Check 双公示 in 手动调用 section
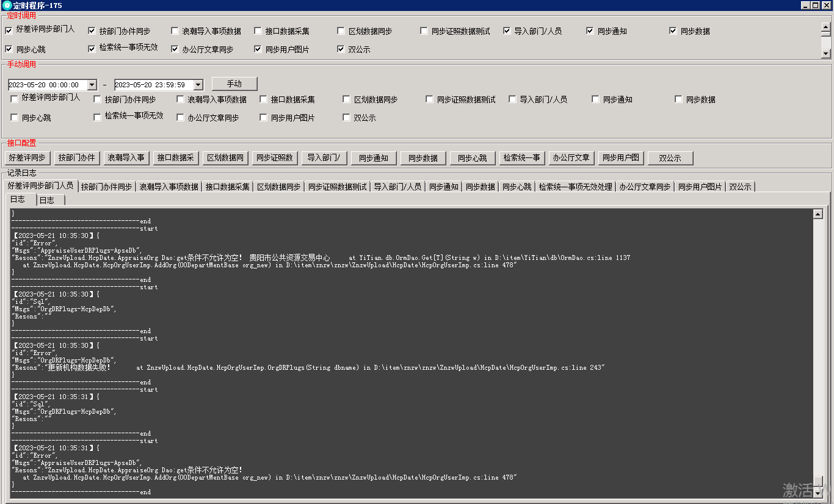This screenshot has width=834, height=504. (346, 117)
